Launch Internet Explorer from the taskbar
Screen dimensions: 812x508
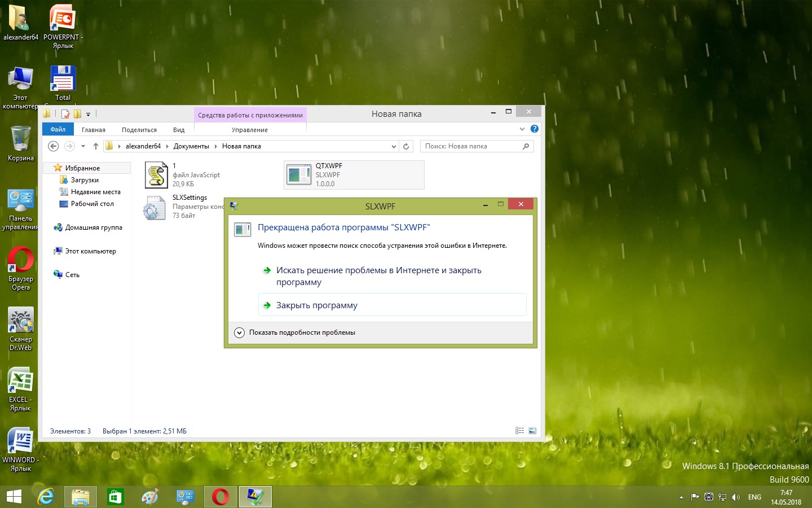tap(46, 497)
